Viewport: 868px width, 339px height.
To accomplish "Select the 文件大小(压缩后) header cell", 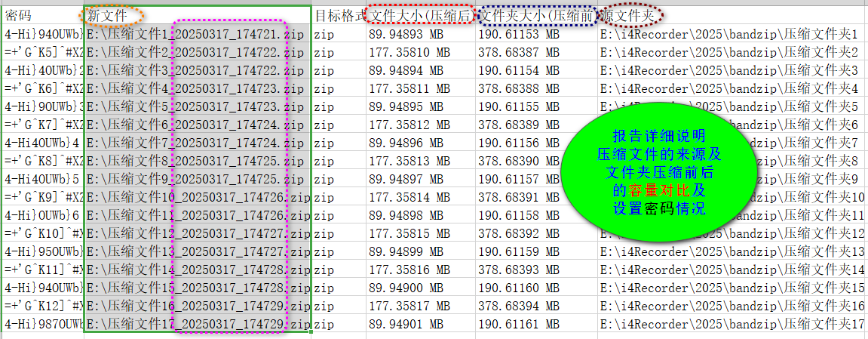I will (x=421, y=16).
